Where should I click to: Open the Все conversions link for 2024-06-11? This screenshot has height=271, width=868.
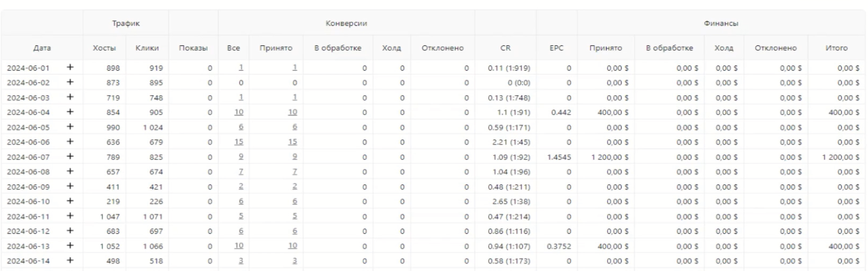tap(241, 216)
